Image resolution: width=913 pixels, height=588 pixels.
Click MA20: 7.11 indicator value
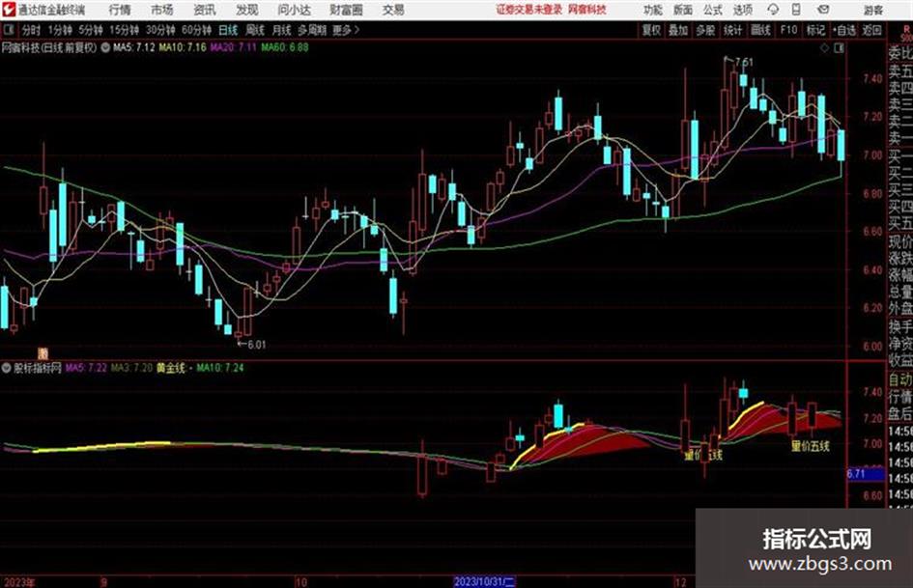pos(233,47)
